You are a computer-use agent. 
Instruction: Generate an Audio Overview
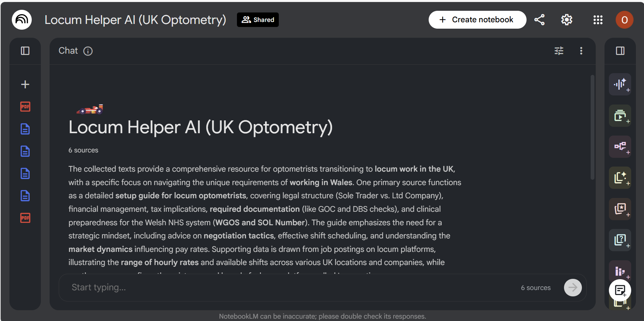[x=620, y=84]
